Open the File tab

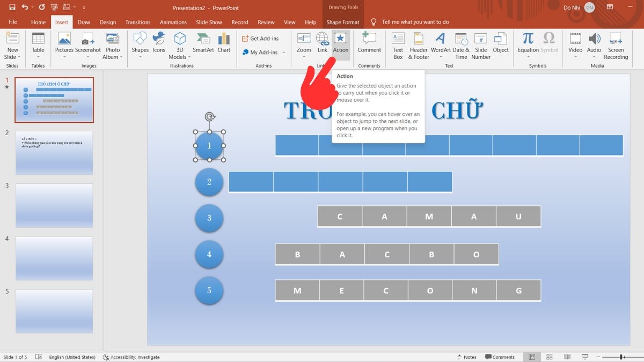click(13, 22)
